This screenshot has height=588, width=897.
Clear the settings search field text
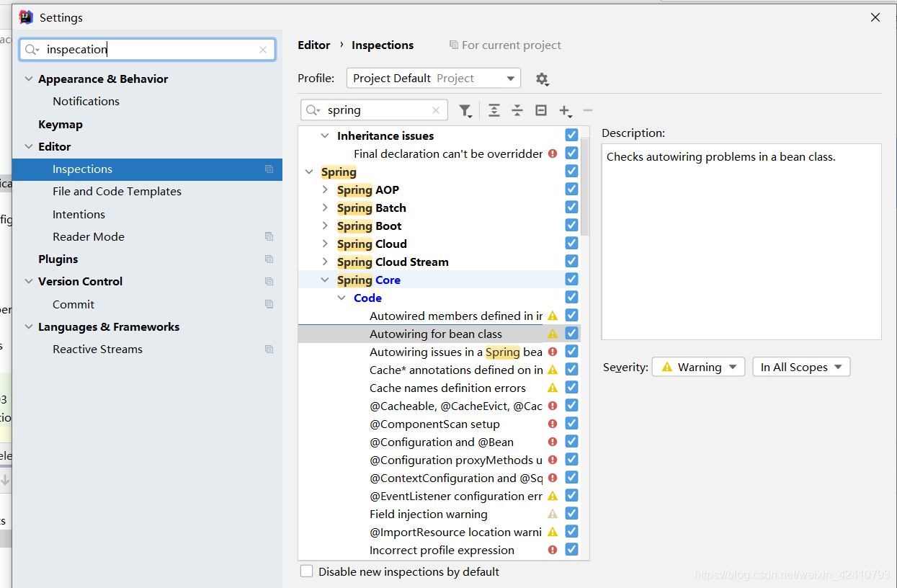click(x=263, y=50)
